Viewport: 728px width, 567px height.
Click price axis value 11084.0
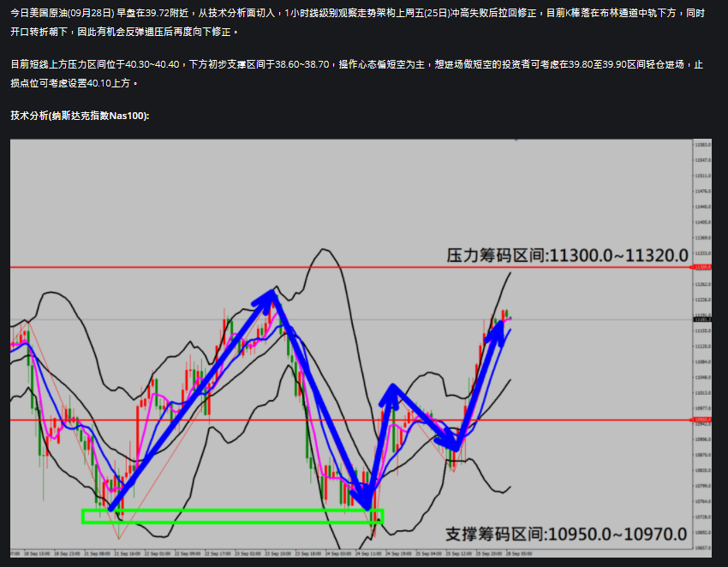703,361
